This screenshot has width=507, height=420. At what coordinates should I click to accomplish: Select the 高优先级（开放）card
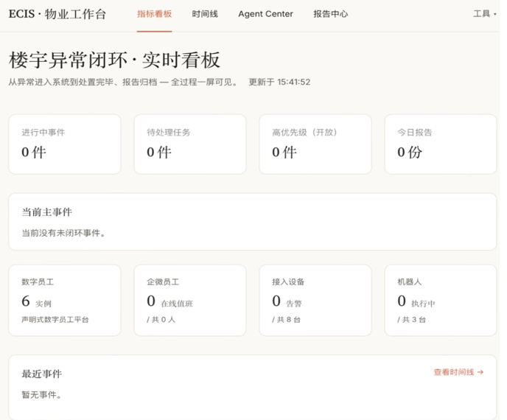(x=315, y=144)
